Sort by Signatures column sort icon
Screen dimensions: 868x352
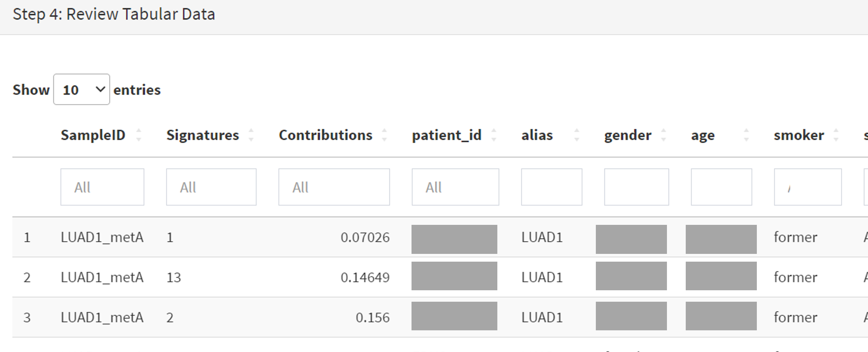251,135
